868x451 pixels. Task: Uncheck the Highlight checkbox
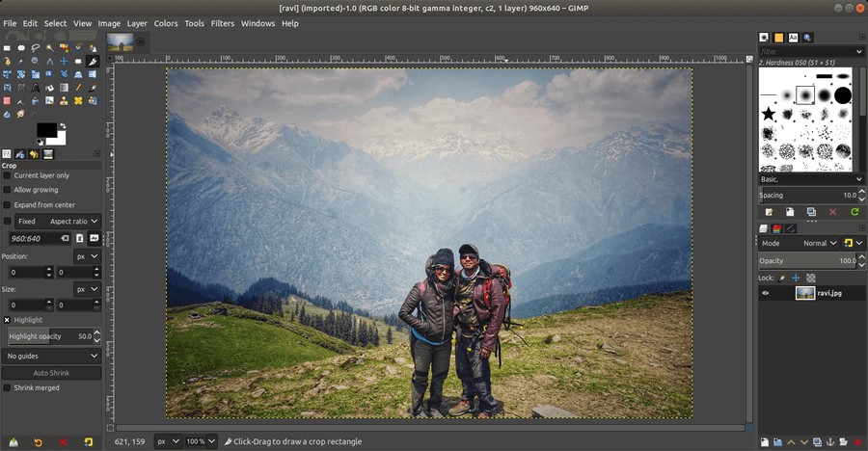[8, 319]
